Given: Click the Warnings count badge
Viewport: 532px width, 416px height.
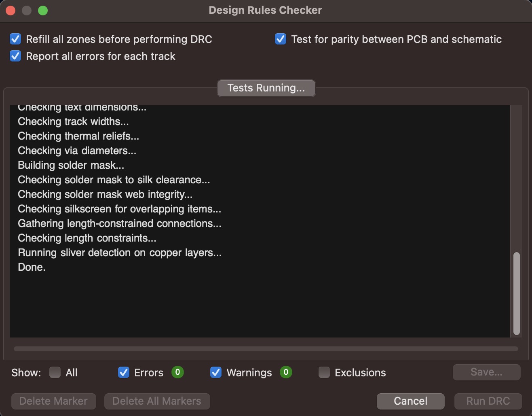Looking at the screenshot, I should coord(286,372).
